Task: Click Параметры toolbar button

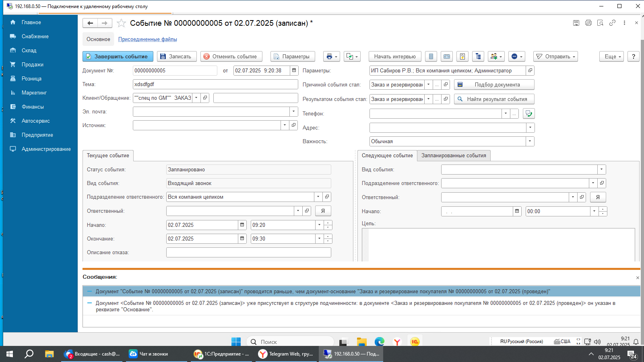Action: point(293,56)
